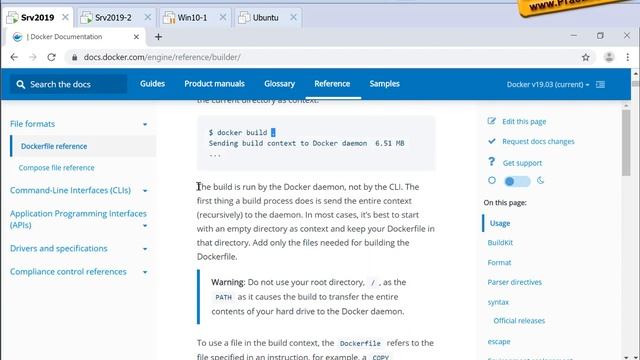
Task: Toggle the day/night theme switch
Action: coord(517,181)
